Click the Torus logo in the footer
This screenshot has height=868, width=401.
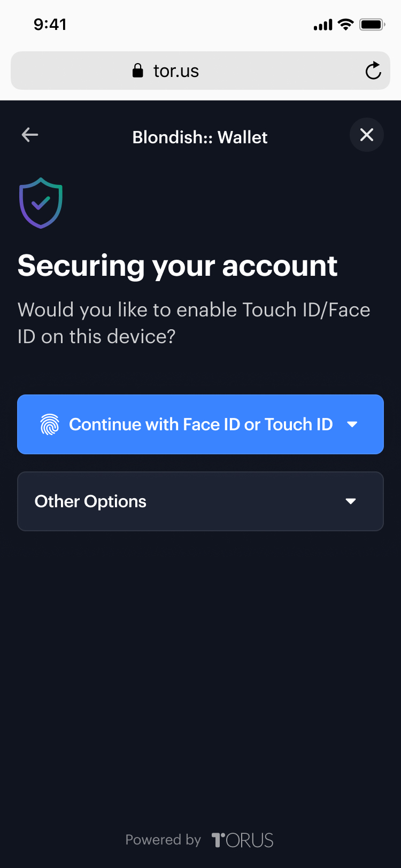coord(243,840)
